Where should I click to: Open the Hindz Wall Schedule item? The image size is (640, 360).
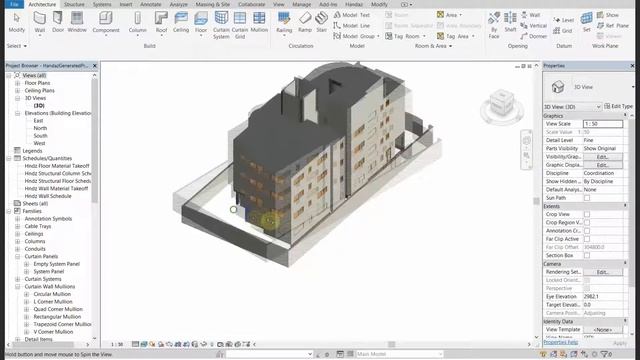tap(48, 196)
